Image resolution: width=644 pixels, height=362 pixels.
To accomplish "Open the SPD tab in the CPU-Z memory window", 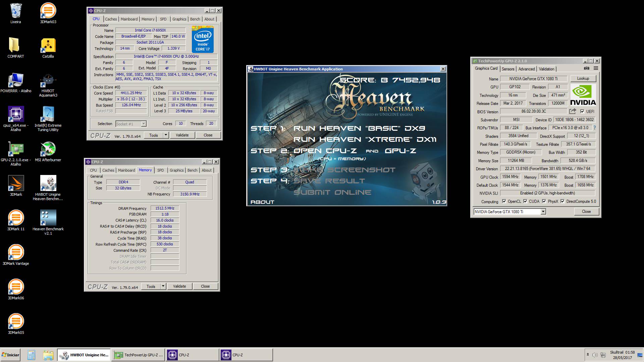I will click(x=161, y=170).
